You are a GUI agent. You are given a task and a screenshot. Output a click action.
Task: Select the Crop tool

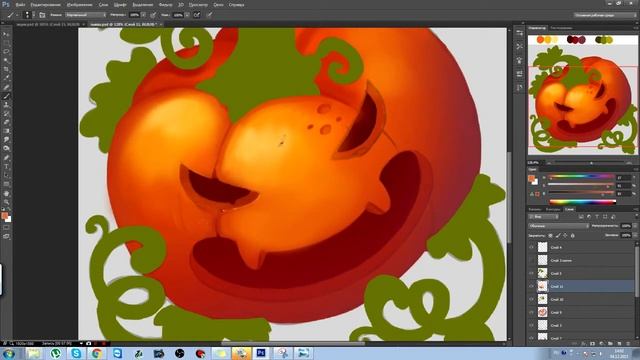pyautogui.click(x=6, y=69)
